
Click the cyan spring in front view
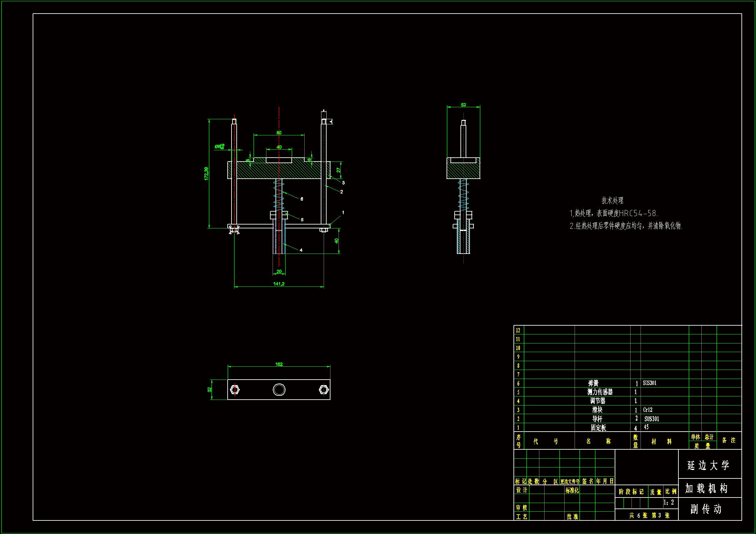click(x=278, y=196)
